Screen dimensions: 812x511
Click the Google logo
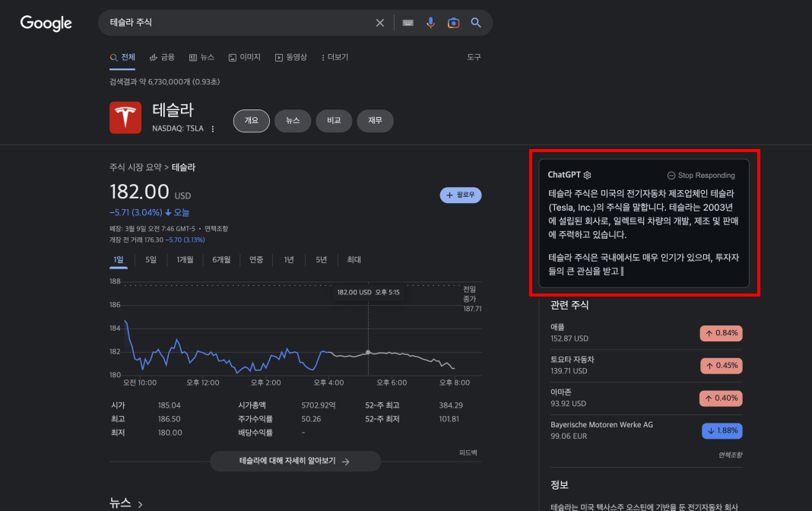click(46, 23)
